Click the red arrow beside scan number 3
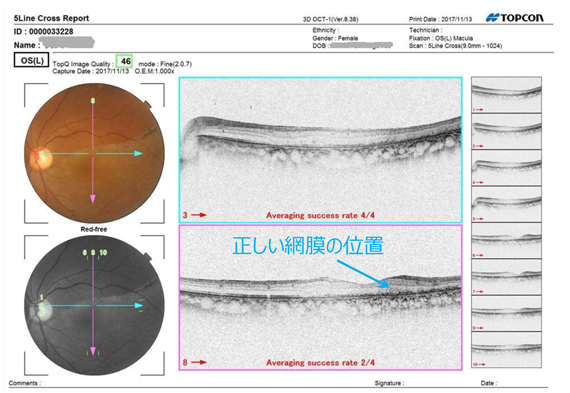 pos(199,215)
